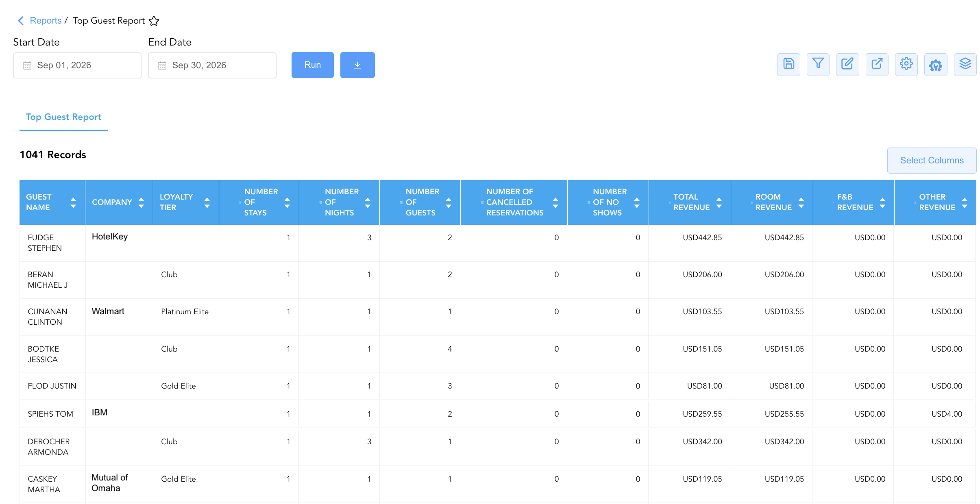
Task: Open the Start Date field Sep 01, 2026
Action: (x=77, y=65)
